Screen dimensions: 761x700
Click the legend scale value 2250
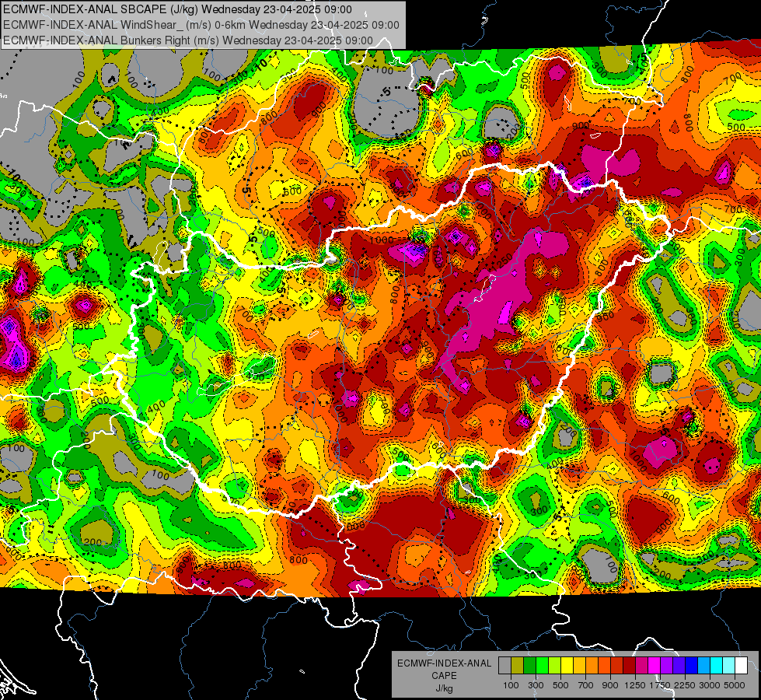(x=685, y=685)
